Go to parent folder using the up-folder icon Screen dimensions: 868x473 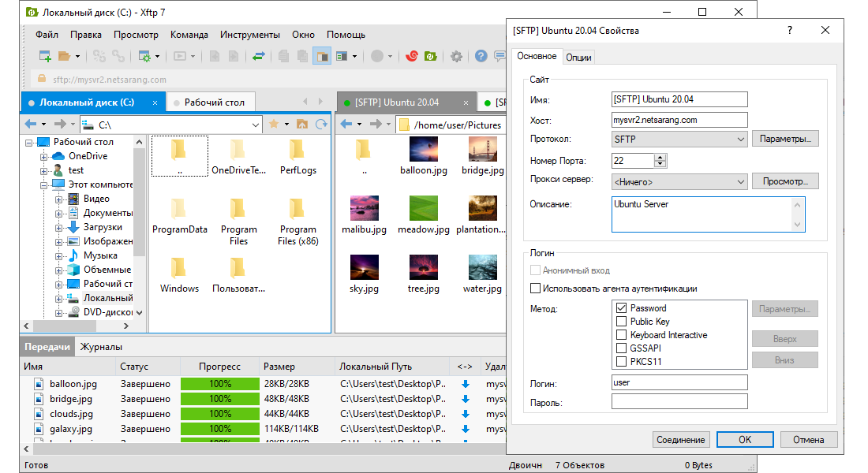tap(301, 125)
